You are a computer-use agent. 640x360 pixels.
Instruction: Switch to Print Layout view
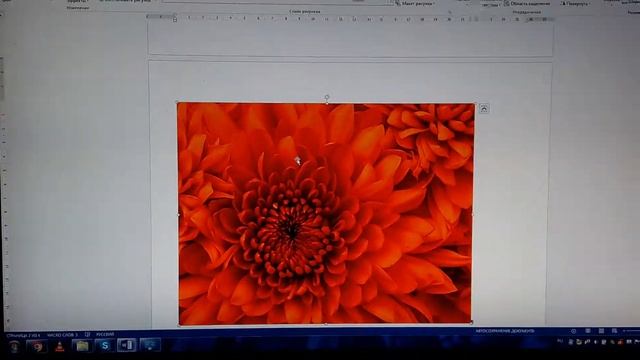[601, 331]
